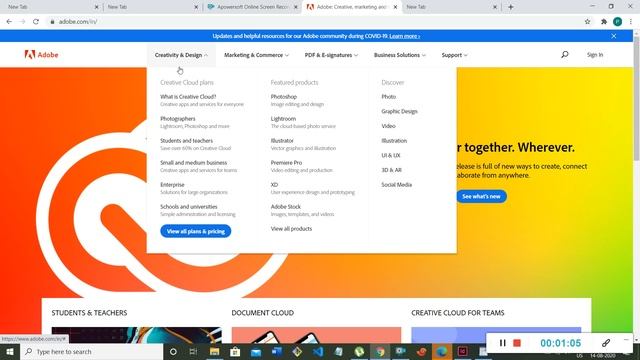The image size is (640, 360).
Task: Open the Chrome profile avatar
Action: [617, 22]
